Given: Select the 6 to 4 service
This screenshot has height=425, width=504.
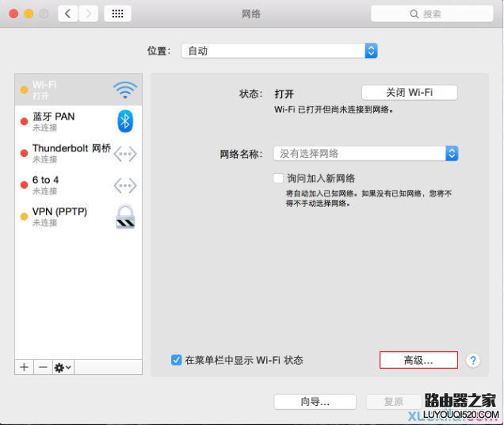Looking at the screenshot, I should tap(78, 185).
